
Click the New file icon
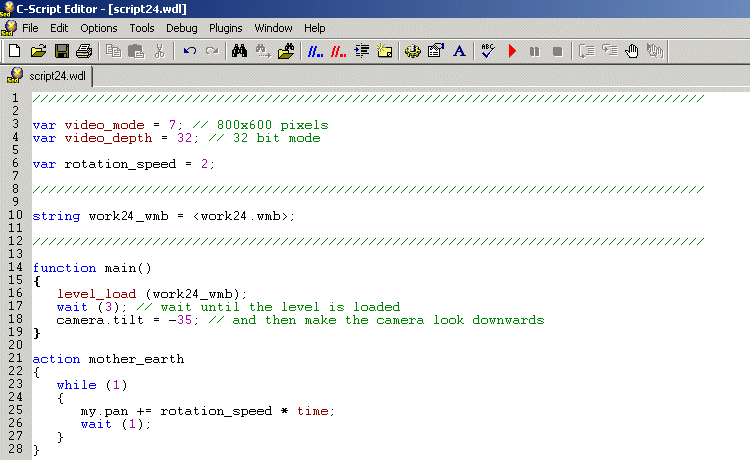(14, 50)
